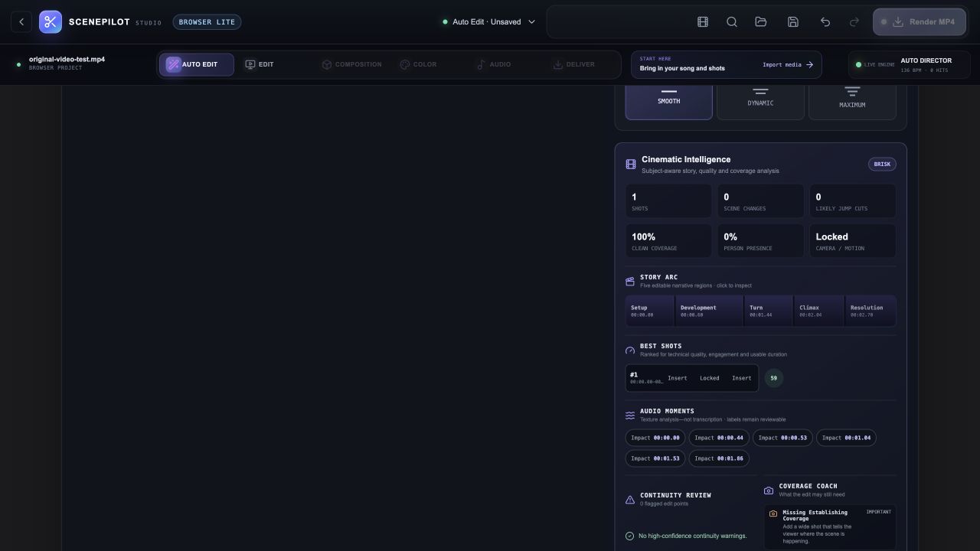Open the Color tab
The height and width of the screenshot is (551, 980).
(418, 64)
